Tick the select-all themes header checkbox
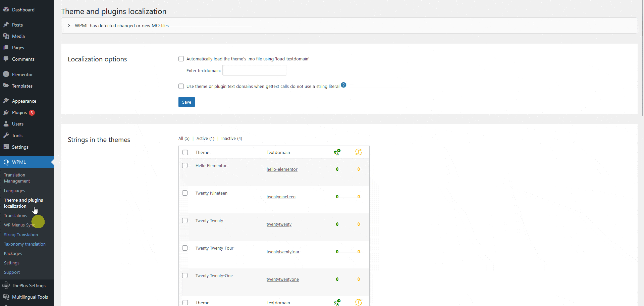The image size is (644, 306). coord(185,152)
